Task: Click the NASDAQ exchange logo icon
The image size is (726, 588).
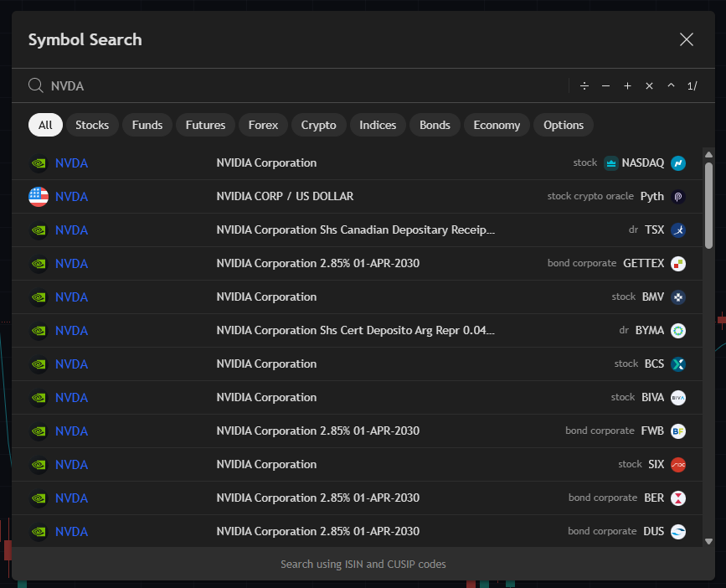Action: (678, 163)
